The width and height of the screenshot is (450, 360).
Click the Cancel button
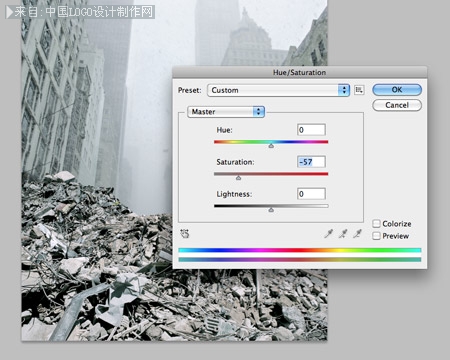point(397,105)
